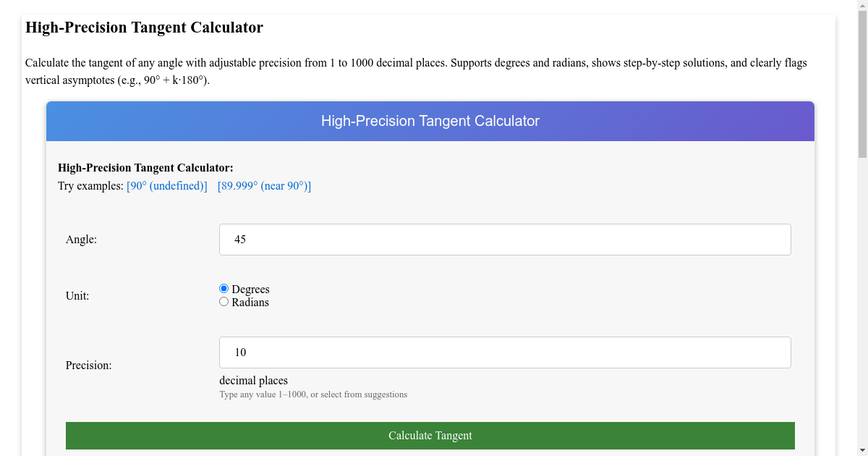Click the scrollbar up arrow
Image resolution: width=868 pixels, height=456 pixels.
point(862,6)
